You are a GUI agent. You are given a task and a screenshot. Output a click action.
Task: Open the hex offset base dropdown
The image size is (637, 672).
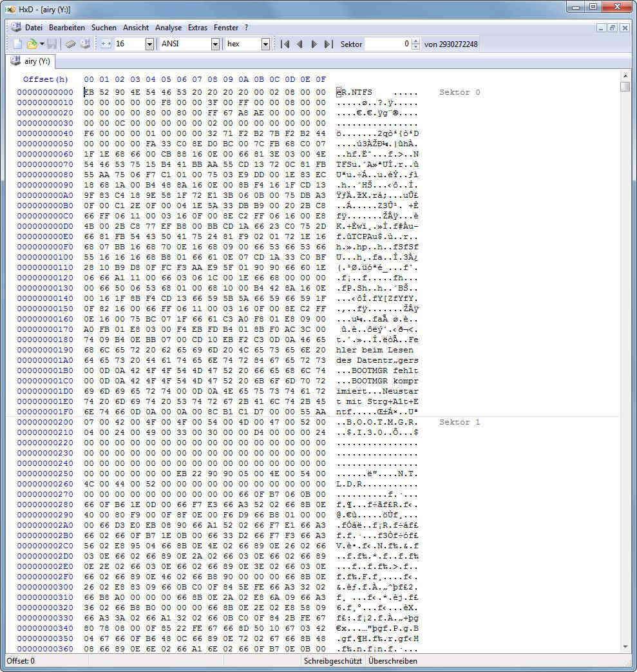point(265,44)
